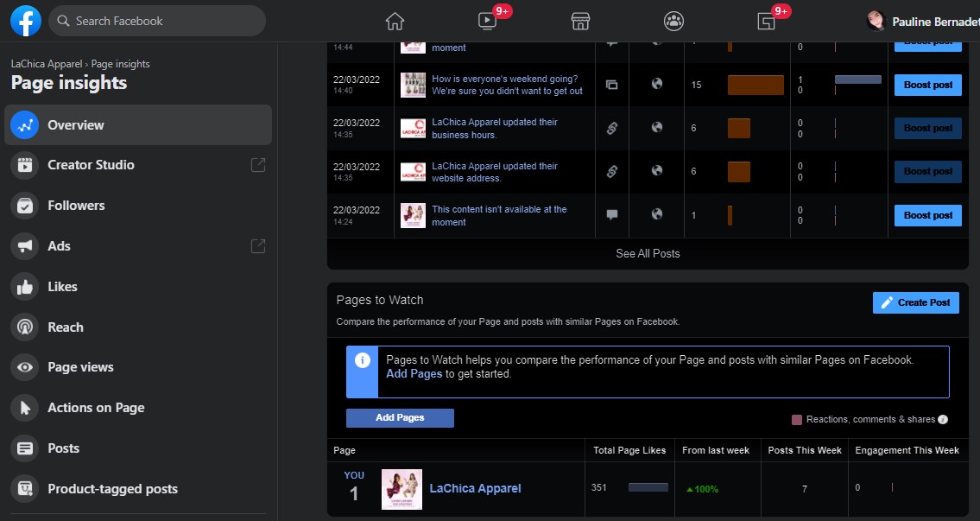
Task: Click Total Page Likes column header
Action: tap(629, 450)
